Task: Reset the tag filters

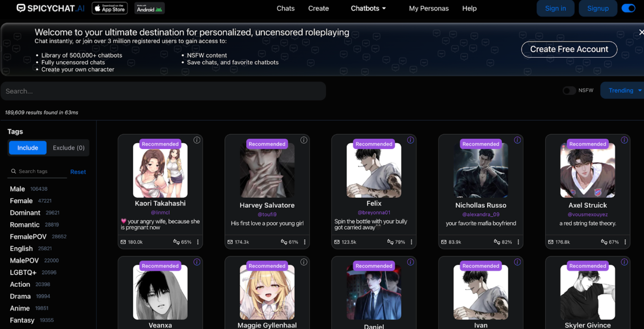Action: (x=78, y=172)
